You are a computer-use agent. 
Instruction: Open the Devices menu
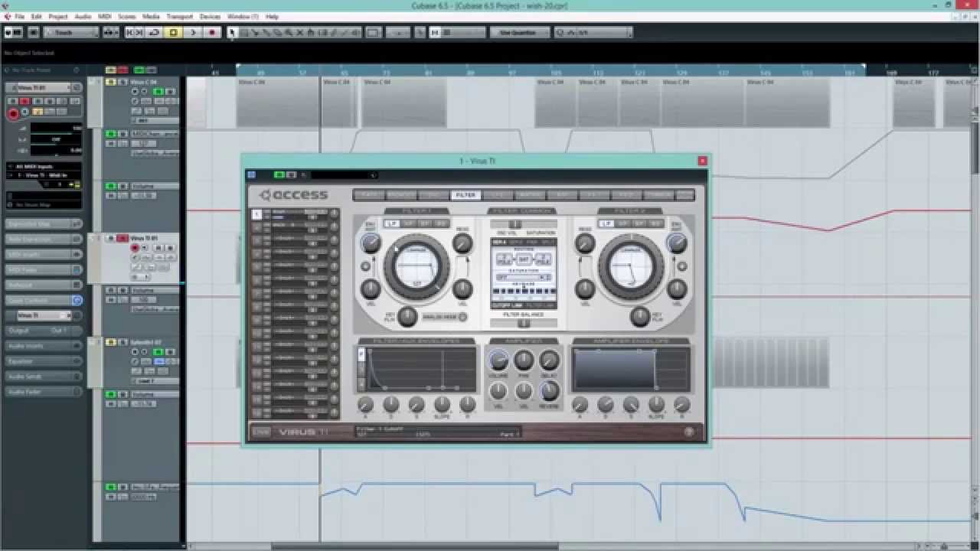coord(210,16)
